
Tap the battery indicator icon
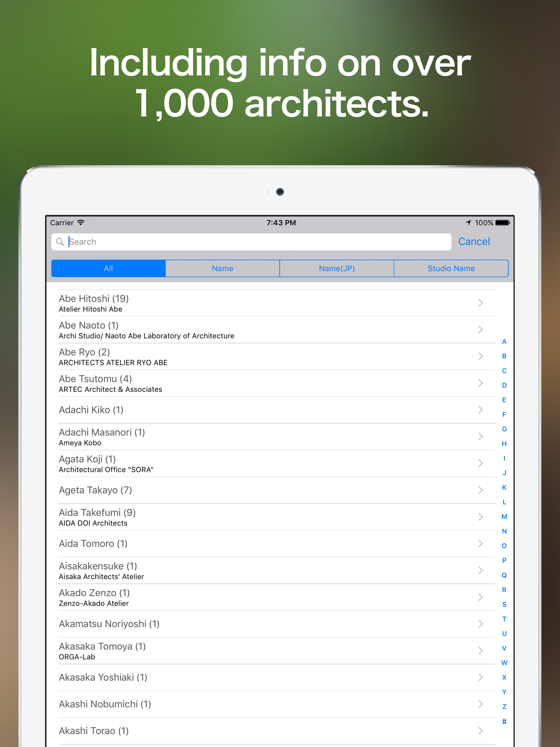pyautogui.click(x=503, y=223)
